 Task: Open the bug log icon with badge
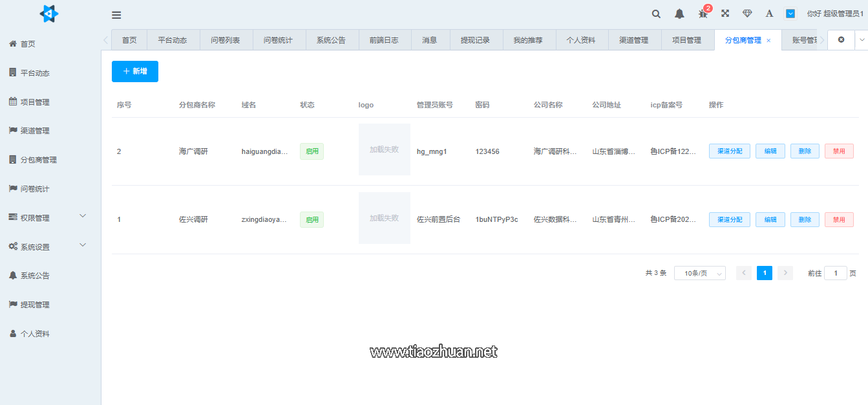tap(703, 14)
